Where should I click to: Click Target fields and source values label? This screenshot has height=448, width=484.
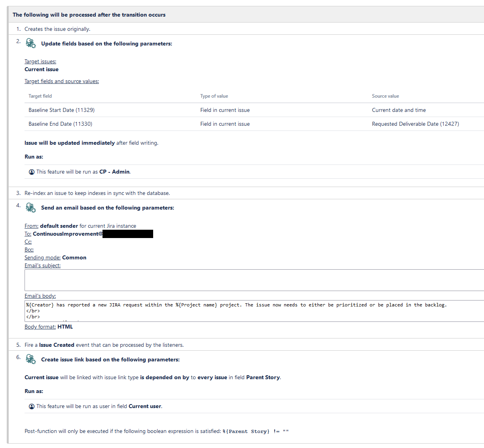coord(62,81)
